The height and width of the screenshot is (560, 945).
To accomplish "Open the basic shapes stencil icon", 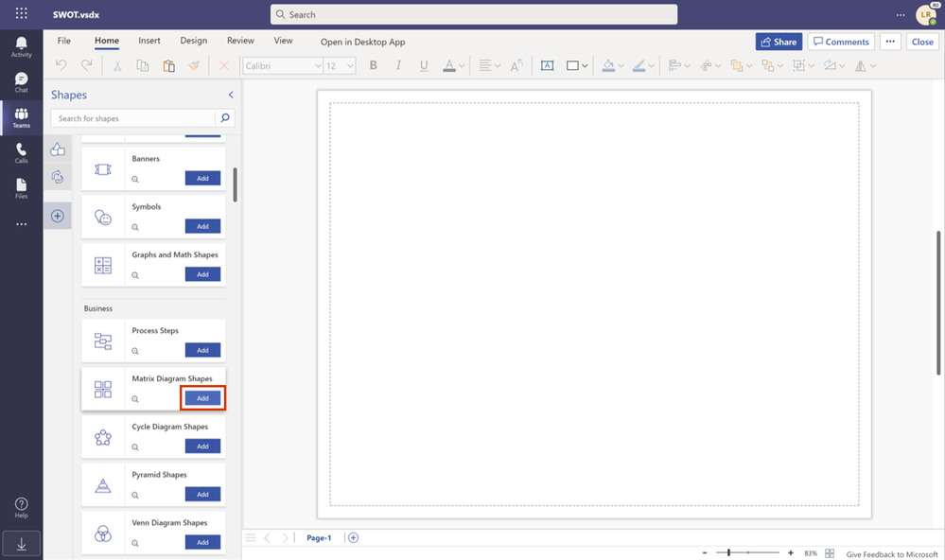I will (58, 149).
